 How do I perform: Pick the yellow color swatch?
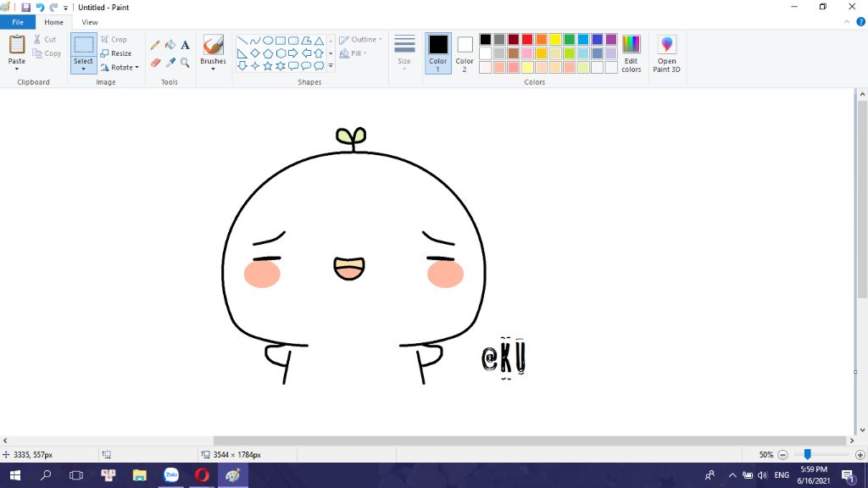(x=555, y=39)
